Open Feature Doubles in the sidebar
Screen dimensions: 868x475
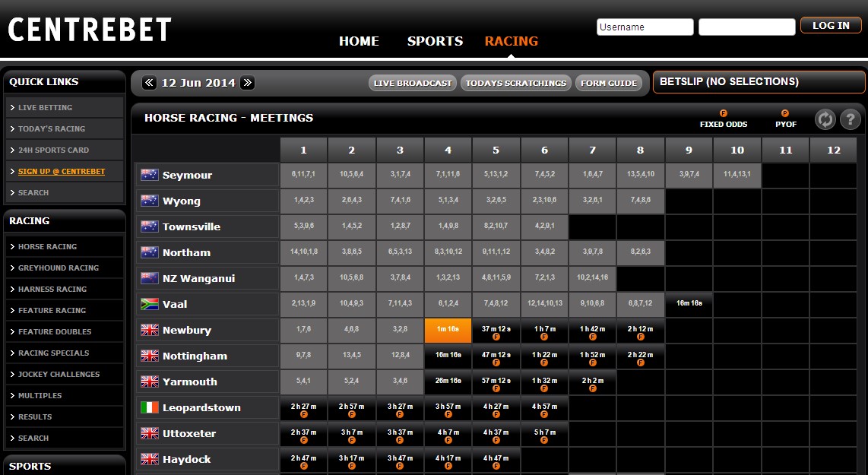point(64,331)
